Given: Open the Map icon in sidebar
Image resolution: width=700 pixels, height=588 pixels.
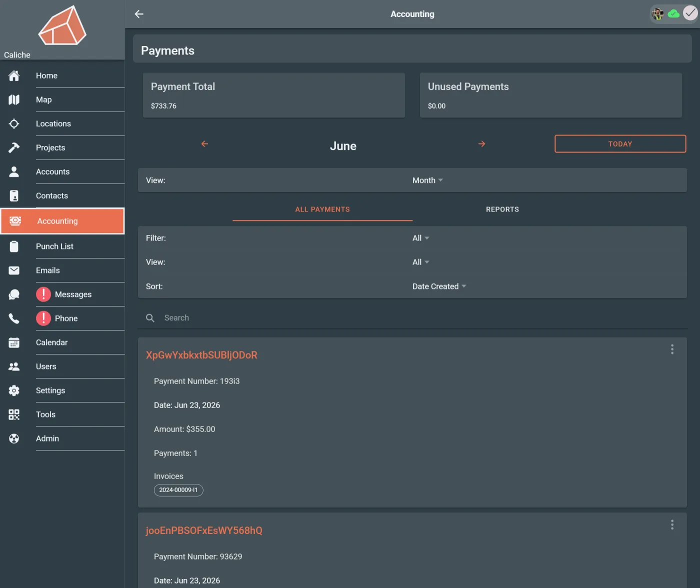Looking at the screenshot, I should (14, 99).
